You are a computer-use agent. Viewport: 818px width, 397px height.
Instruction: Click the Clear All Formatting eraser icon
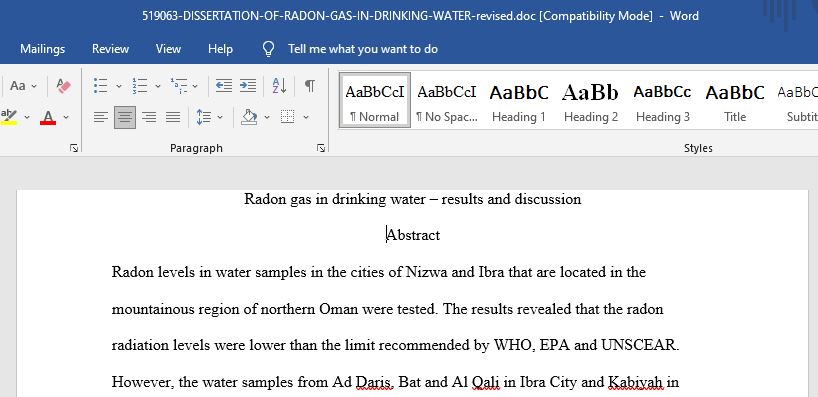(63, 86)
